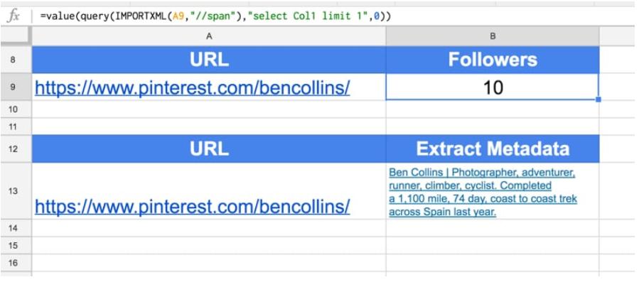Open the Pinterest link in row 13
Screen dimensions: 644x287
tap(192, 206)
